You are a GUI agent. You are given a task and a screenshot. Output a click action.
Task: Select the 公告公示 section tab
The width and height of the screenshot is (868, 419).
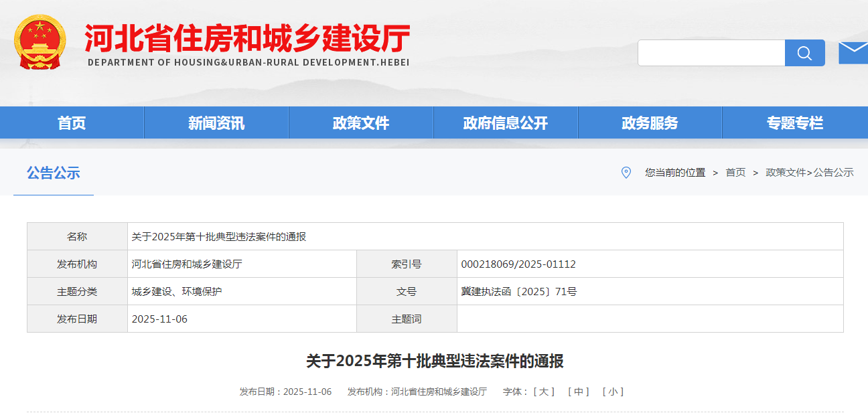point(54,173)
